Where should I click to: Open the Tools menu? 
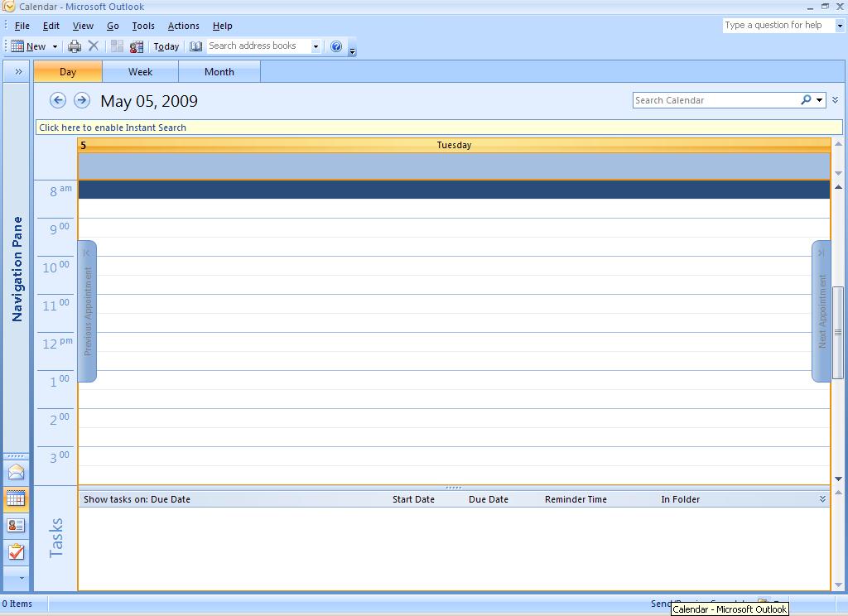(143, 26)
